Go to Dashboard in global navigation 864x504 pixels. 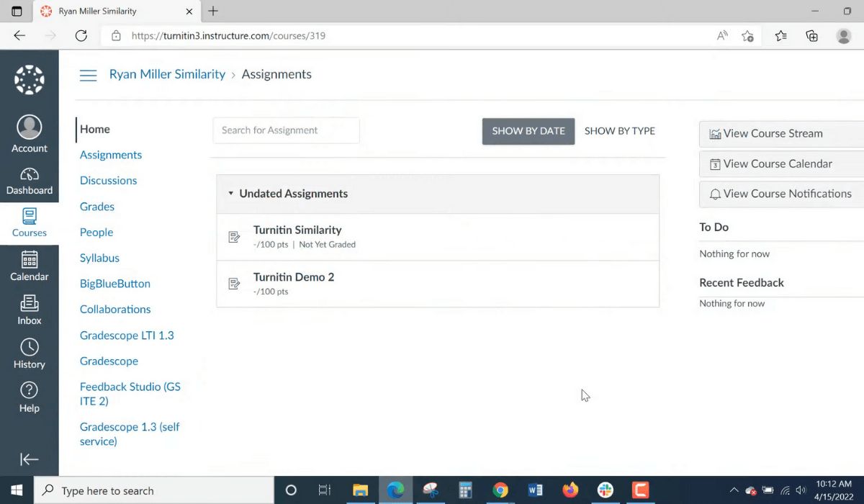click(x=30, y=181)
